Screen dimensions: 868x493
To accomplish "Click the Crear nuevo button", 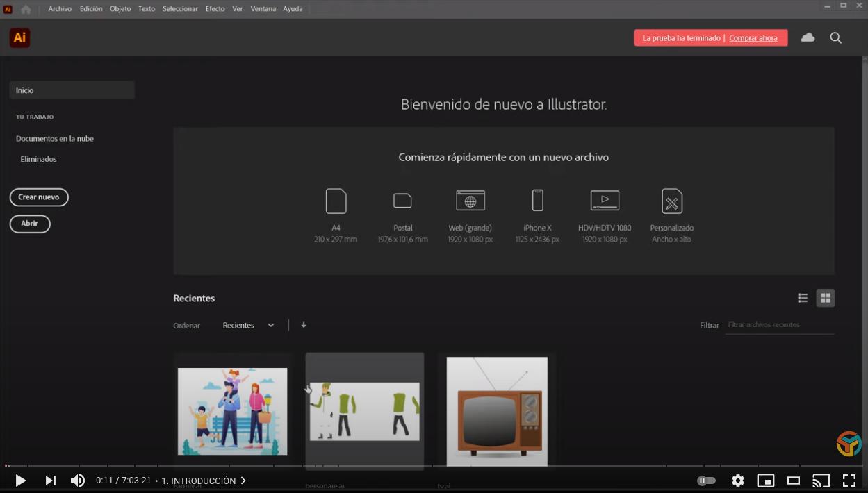I will 39,197.
